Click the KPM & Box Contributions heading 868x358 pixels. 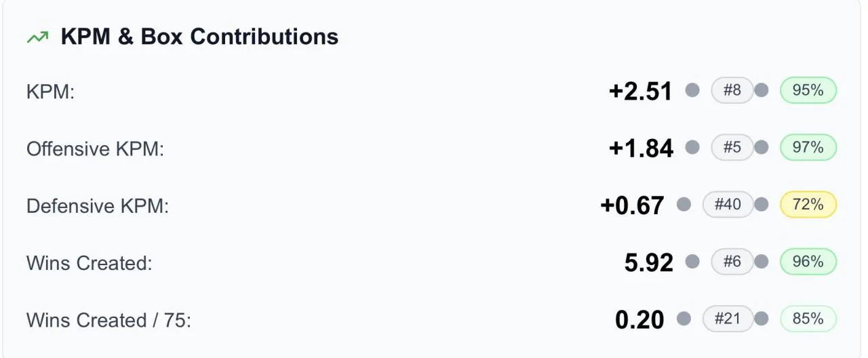199,37
